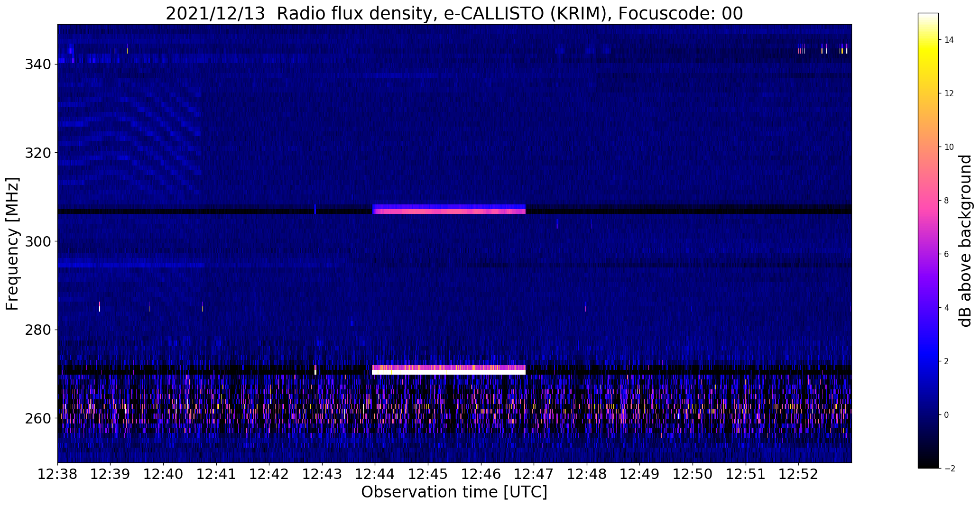Click the 12:48 time tick label
This screenshot has height=506, width=980.
coord(587,474)
